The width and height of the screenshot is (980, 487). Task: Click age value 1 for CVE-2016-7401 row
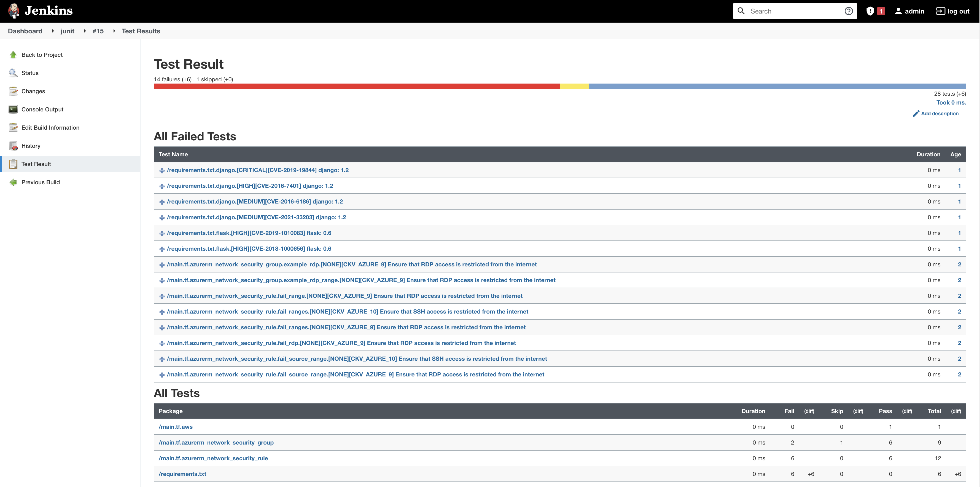click(959, 186)
